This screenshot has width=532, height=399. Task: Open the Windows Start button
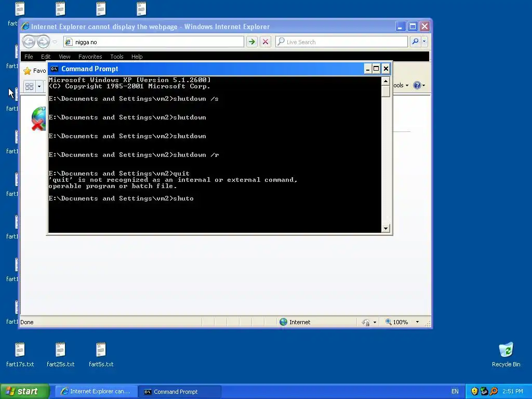point(25,391)
